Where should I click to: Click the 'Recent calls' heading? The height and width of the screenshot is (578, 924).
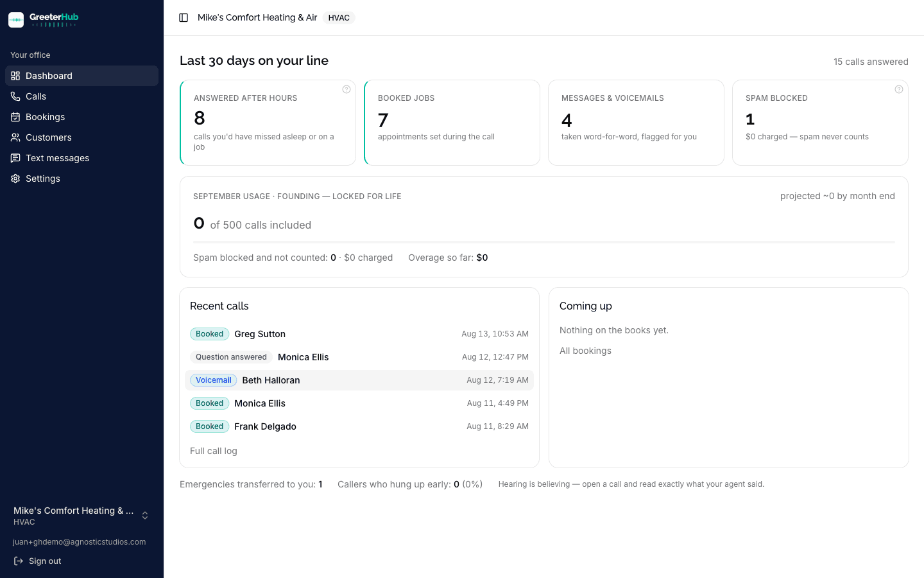(x=219, y=306)
